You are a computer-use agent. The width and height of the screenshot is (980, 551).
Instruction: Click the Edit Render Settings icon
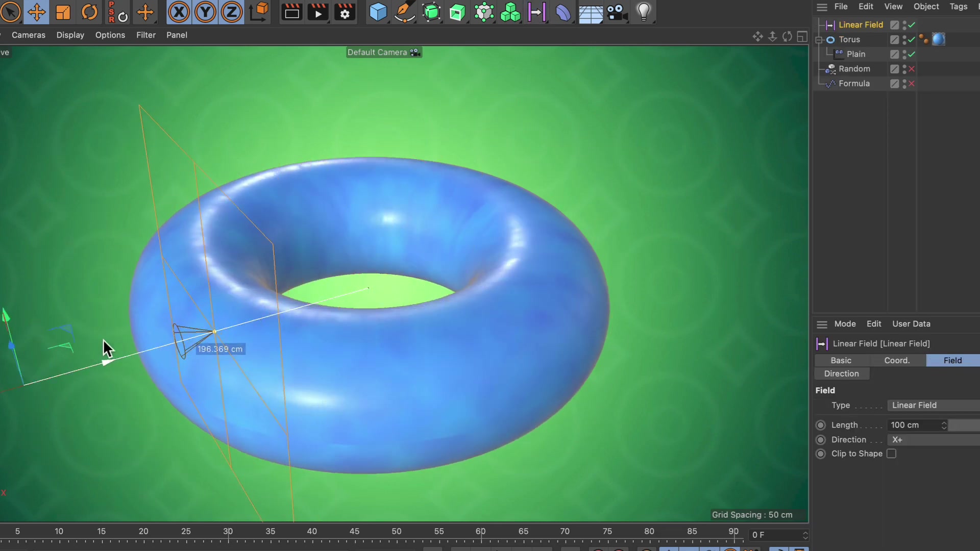(345, 12)
